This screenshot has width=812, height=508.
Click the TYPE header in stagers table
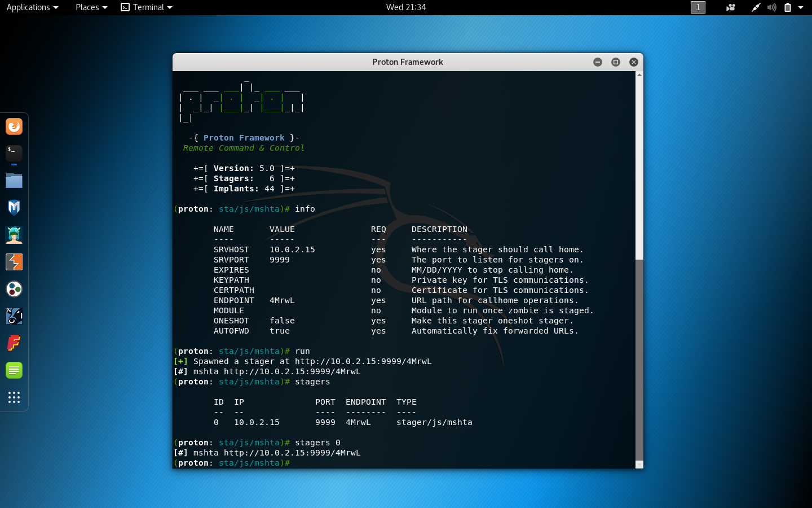[407, 402]
